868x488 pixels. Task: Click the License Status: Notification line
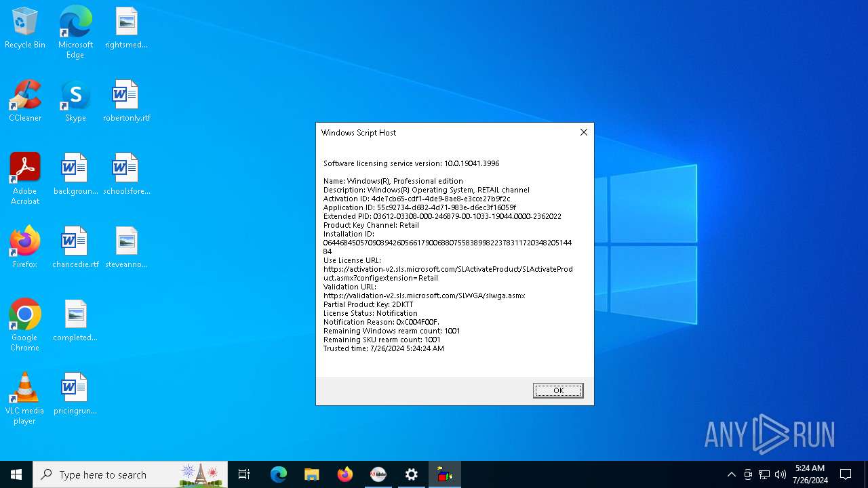[370, 313]
